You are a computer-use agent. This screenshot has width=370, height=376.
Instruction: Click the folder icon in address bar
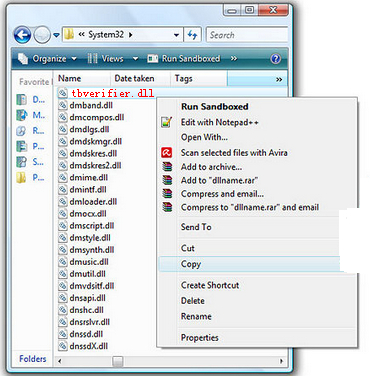point(69,34)
